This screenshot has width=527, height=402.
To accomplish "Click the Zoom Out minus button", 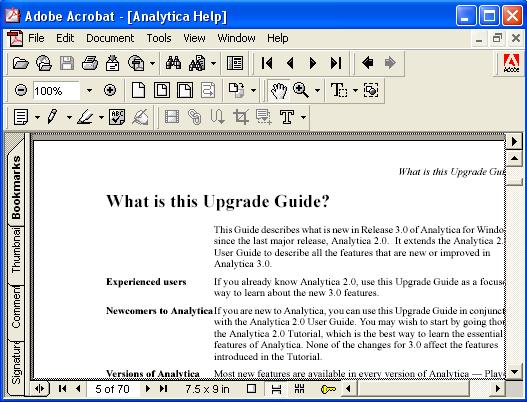I will coord(21,90).
